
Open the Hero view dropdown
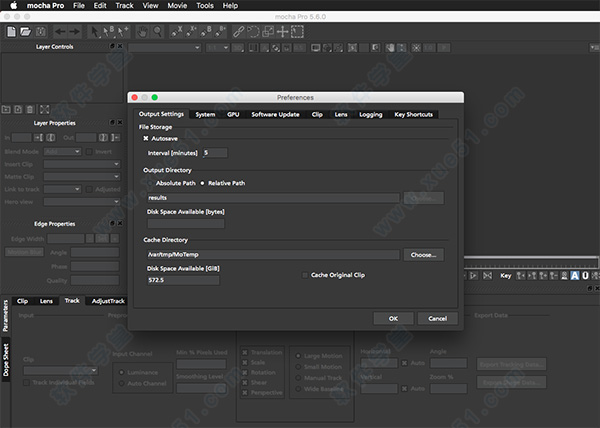point(82,202)
